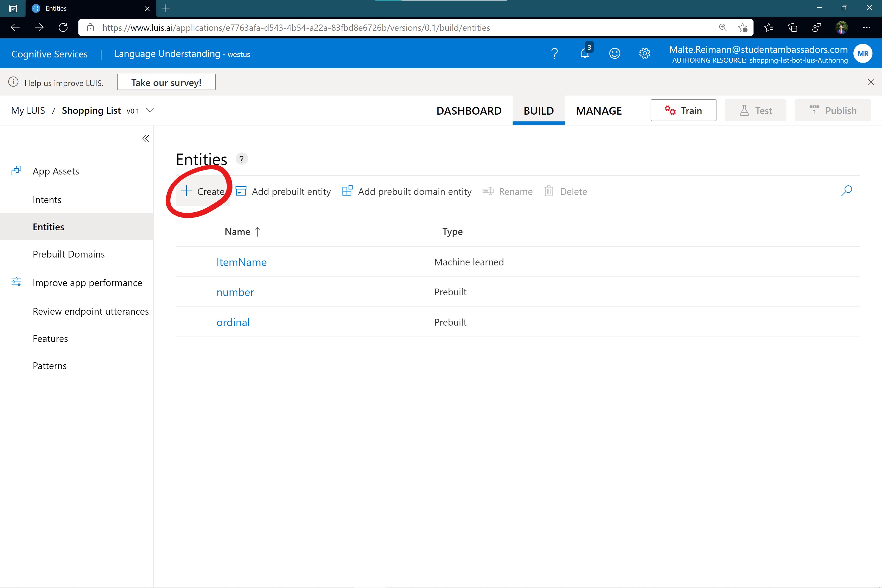Switch to the MANAGE tab
This screenshot has width=882, height=588.
[x=599, y=111]
